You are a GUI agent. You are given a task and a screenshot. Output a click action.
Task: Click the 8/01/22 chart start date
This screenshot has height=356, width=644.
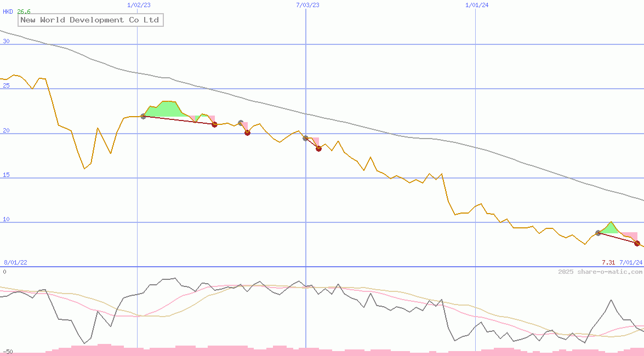tap(15, 262)
